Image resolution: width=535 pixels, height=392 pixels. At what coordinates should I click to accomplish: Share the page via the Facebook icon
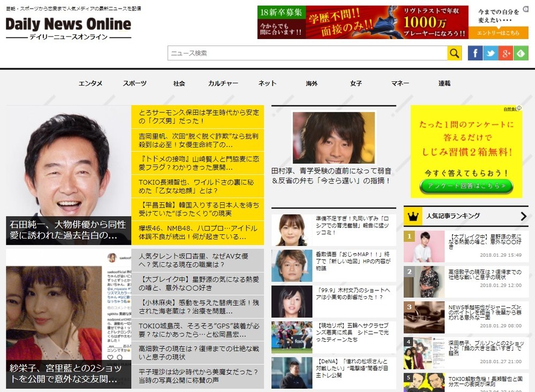(475, 52)
